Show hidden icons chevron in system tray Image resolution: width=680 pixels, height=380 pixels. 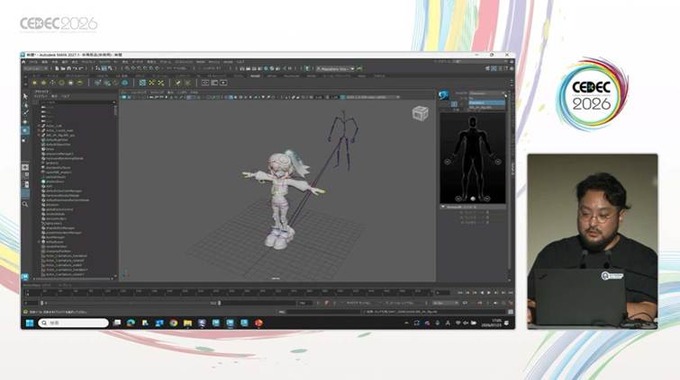pos(406,323)
